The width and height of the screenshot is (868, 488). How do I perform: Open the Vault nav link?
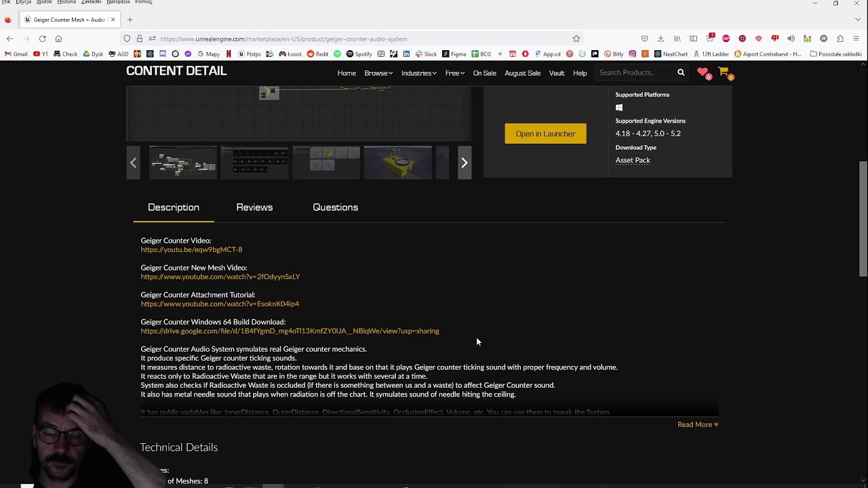click(x=557, y=73)
